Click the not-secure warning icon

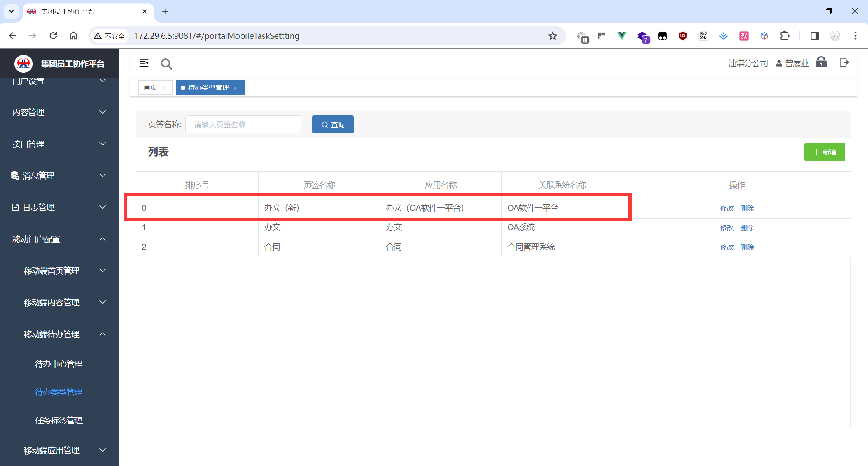(x=98, y=36)
